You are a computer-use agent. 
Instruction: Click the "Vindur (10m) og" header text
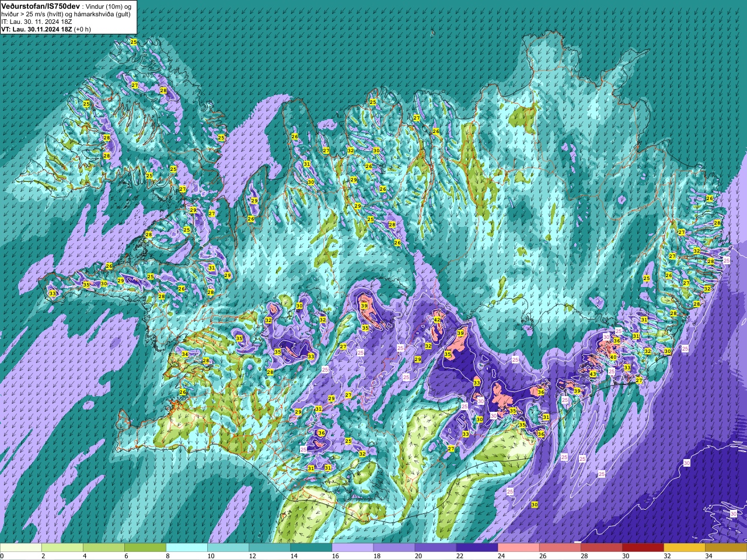109,6
